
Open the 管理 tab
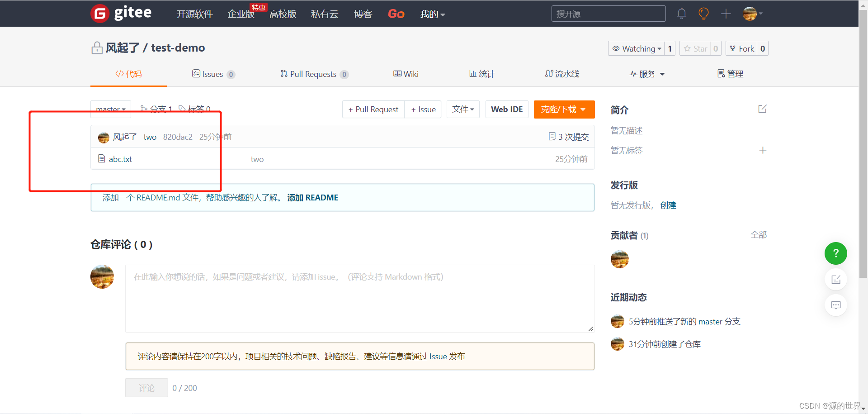pyautogui.click(x=730, y=74)
